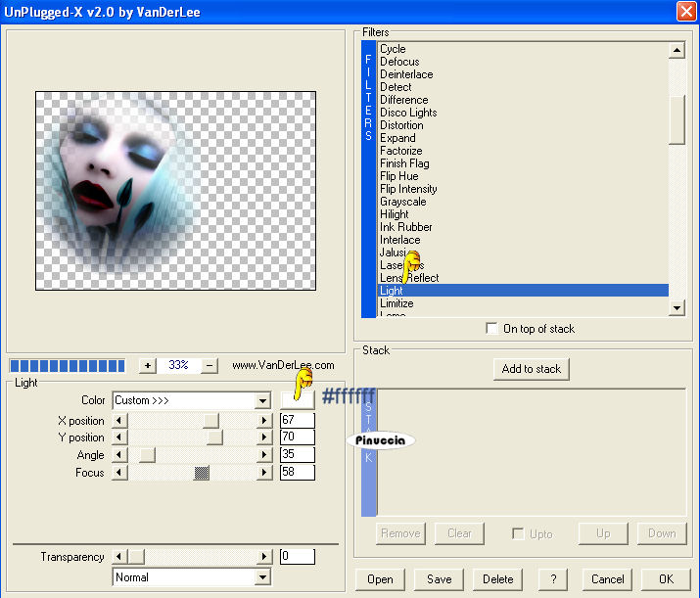Click the Transparency value field
Image resolution: width=700 pixels, height=598 pixels.
pos(298,557)
